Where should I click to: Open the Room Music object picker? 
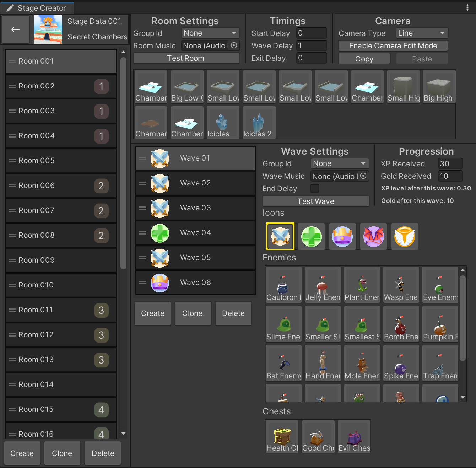click(234, 45)
